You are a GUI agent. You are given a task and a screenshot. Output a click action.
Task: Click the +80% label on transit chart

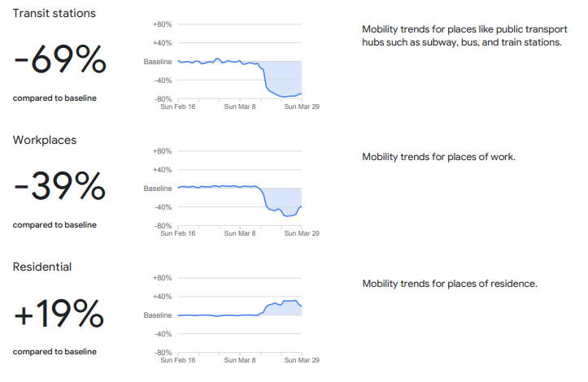pos(163,24)
